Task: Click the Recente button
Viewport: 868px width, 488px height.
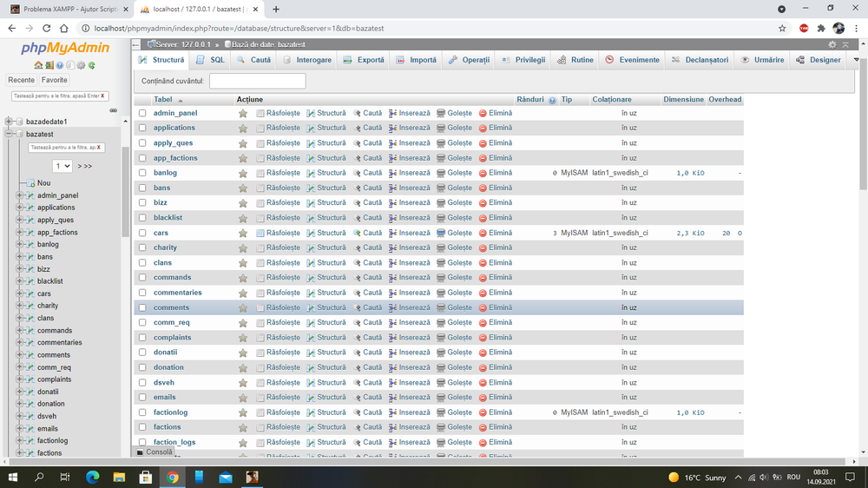Action: pos(21,80)
